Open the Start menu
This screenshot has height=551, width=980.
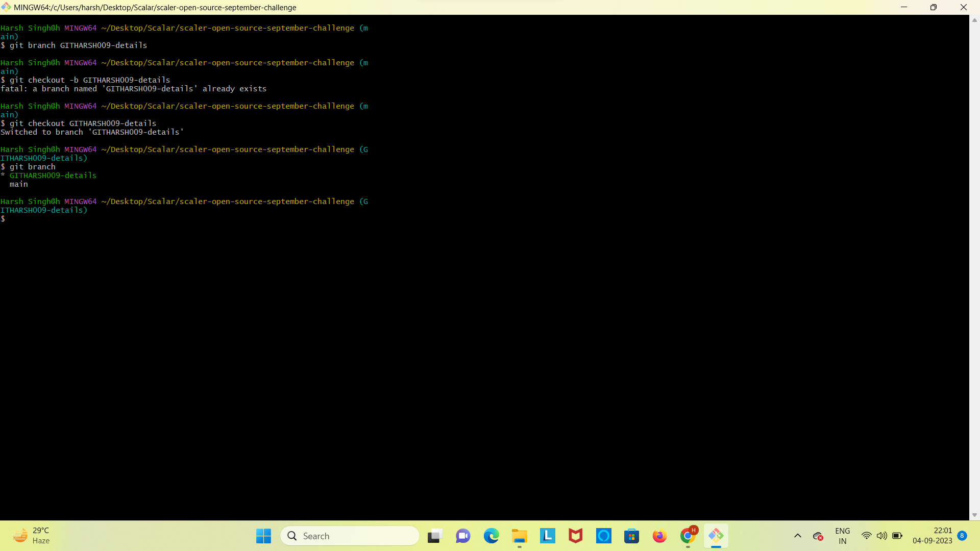(263, 536)
